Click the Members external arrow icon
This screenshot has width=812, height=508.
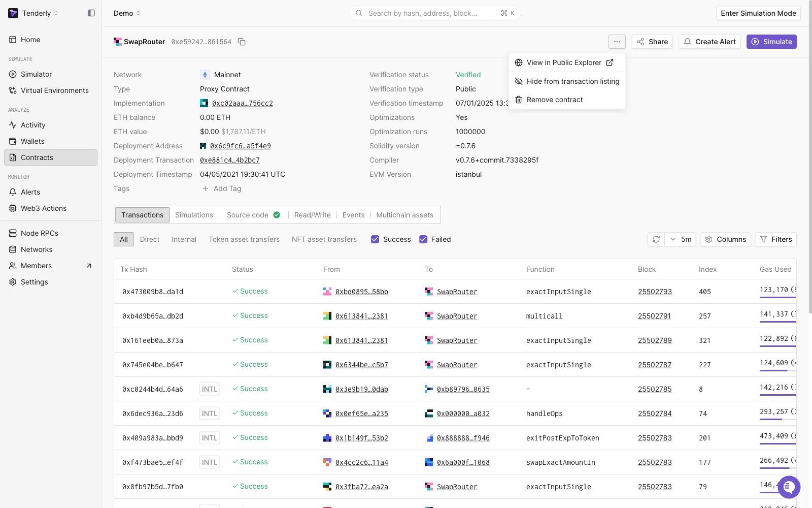click(x=89, y=266)
